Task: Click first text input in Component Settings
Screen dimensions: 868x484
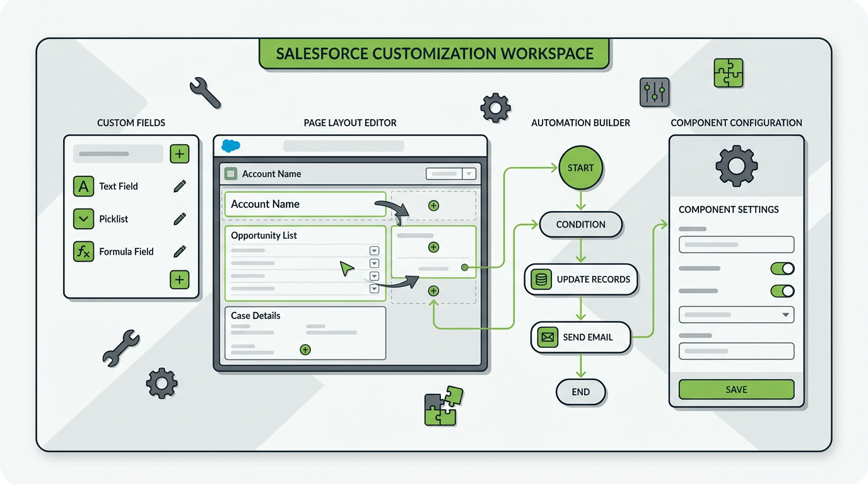Action: (736, 245)
